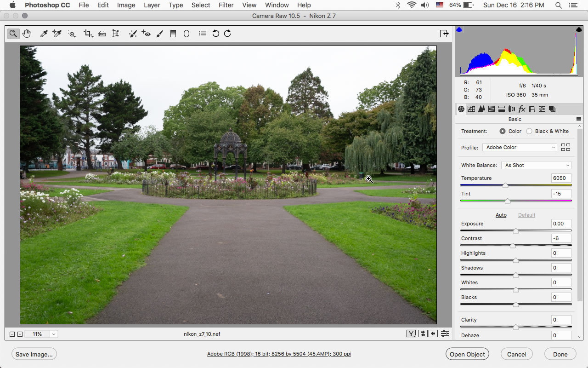Viewport: 588px width, 368px height.
Task: Click the Open Object button
Action: [467, 354]
